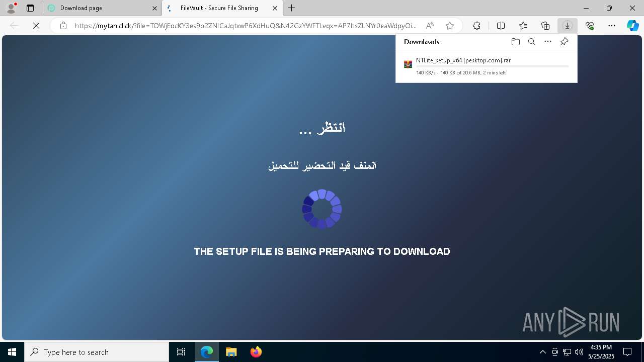This screenshot has height=362, width=644.
Task: Launch Firefox from taskbar
Action: click(256, 352)
